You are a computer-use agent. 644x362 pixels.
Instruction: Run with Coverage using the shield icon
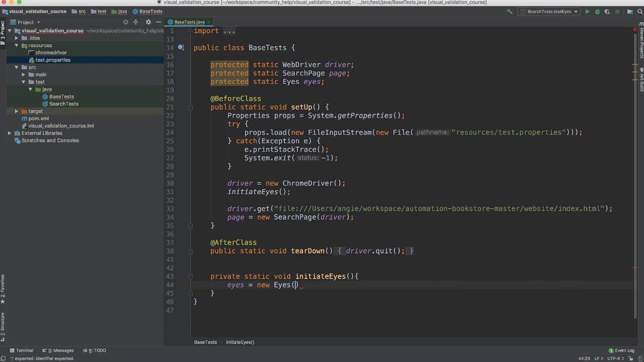[607, 12]
